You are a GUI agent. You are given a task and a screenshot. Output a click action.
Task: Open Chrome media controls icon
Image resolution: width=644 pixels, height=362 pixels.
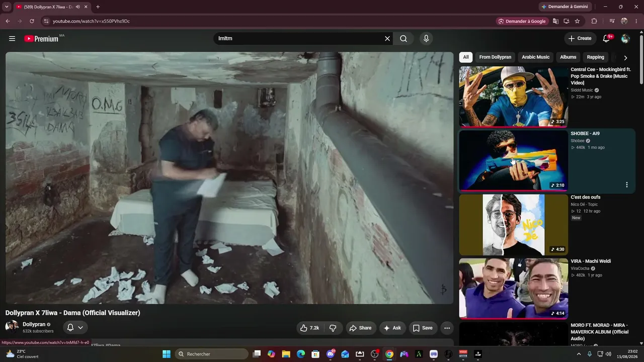612,21
